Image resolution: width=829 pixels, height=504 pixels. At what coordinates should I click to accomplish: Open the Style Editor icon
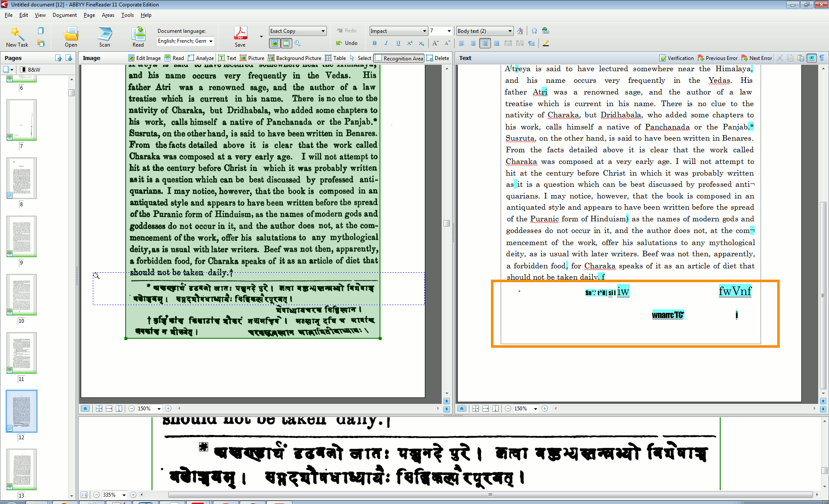[520, 31]
